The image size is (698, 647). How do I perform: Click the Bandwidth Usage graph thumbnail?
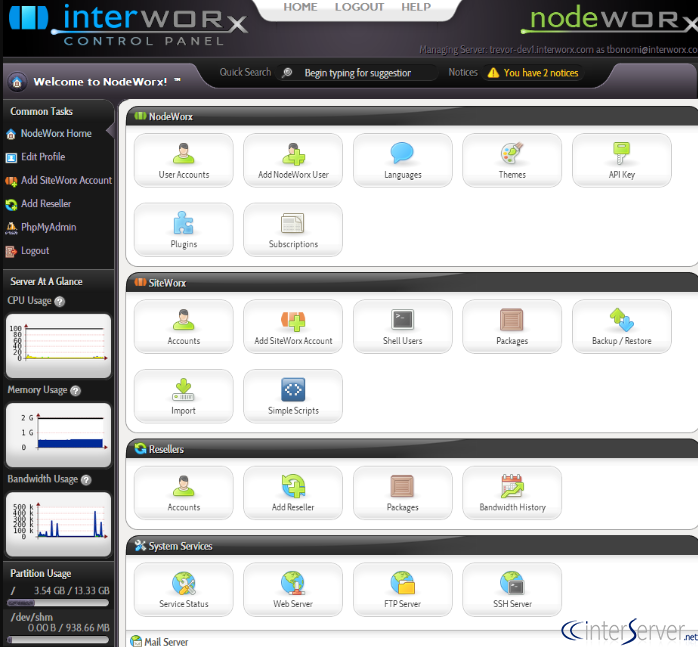click(x=58, y=524)
